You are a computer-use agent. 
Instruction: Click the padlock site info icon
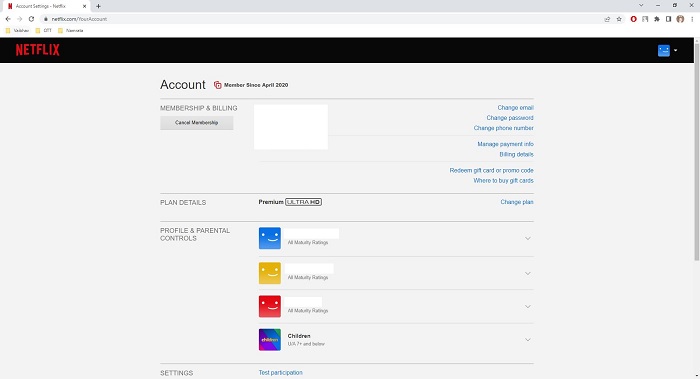click(x=46, y=19)
